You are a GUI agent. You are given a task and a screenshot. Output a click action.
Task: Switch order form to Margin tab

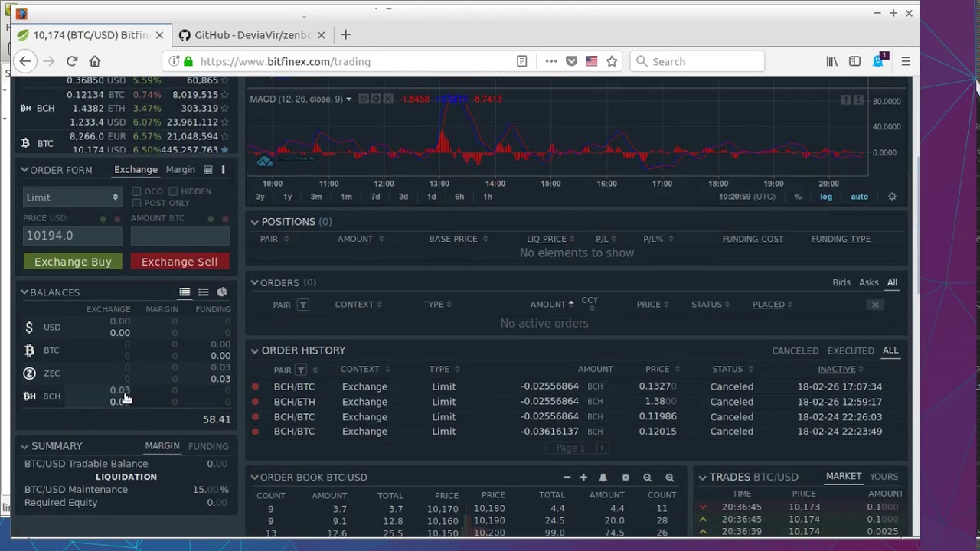(181, 169)
